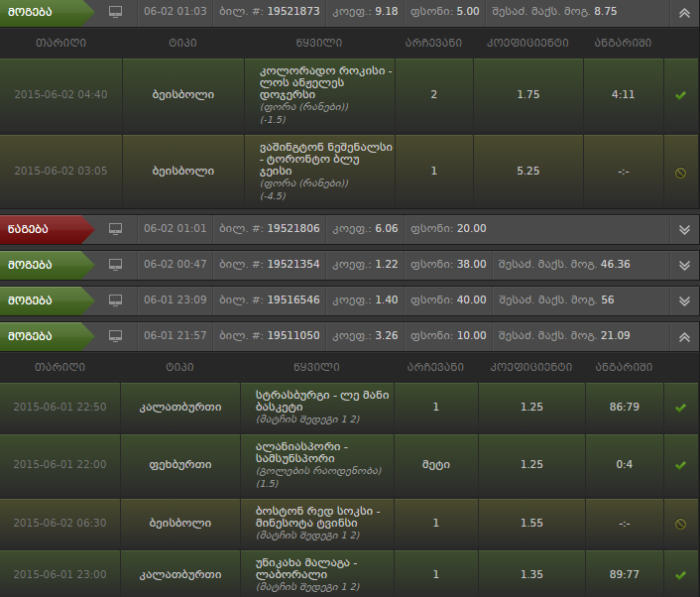The width and height of the screenshot is (700, 597).
Task: Click max winning value 56
Action: [x=607, y=300]
